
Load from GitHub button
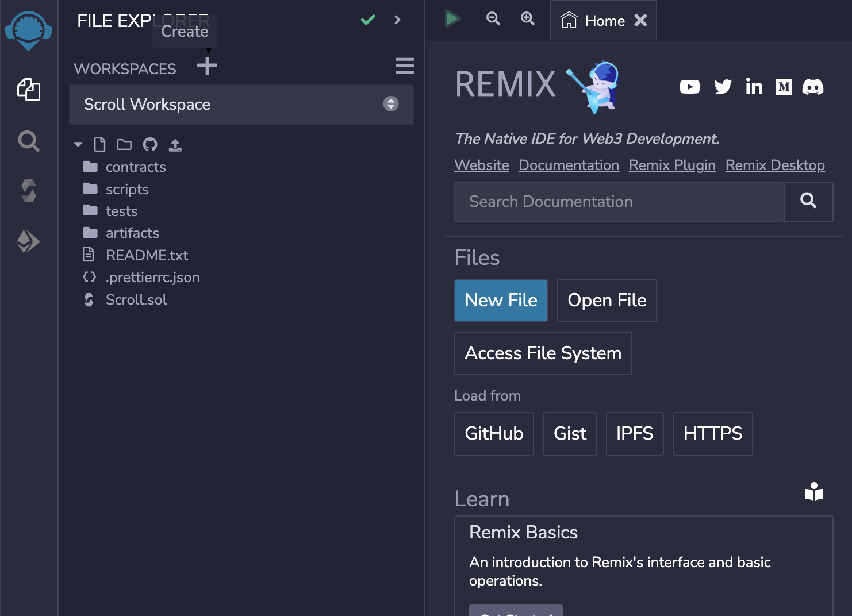[x=494, y=434]
